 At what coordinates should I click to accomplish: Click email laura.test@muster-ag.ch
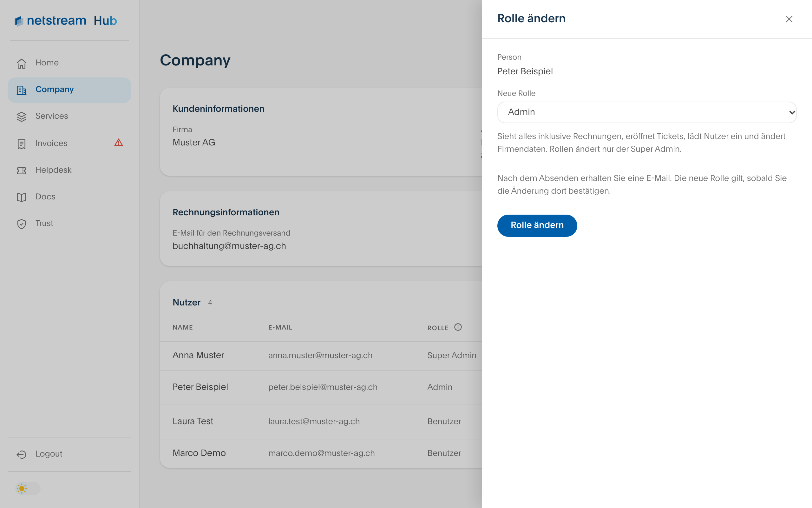coord(314,422)
